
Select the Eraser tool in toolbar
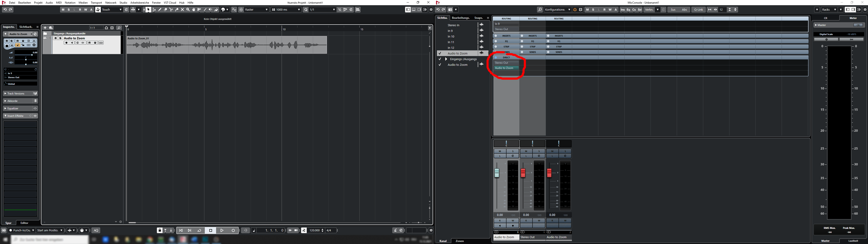tap(165, 9)
